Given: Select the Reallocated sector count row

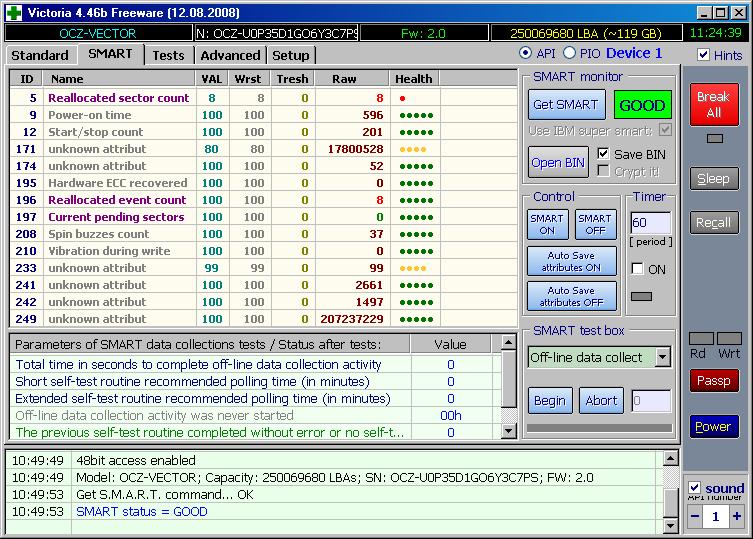Looking at the screenshot, I should tap(263, 98).
